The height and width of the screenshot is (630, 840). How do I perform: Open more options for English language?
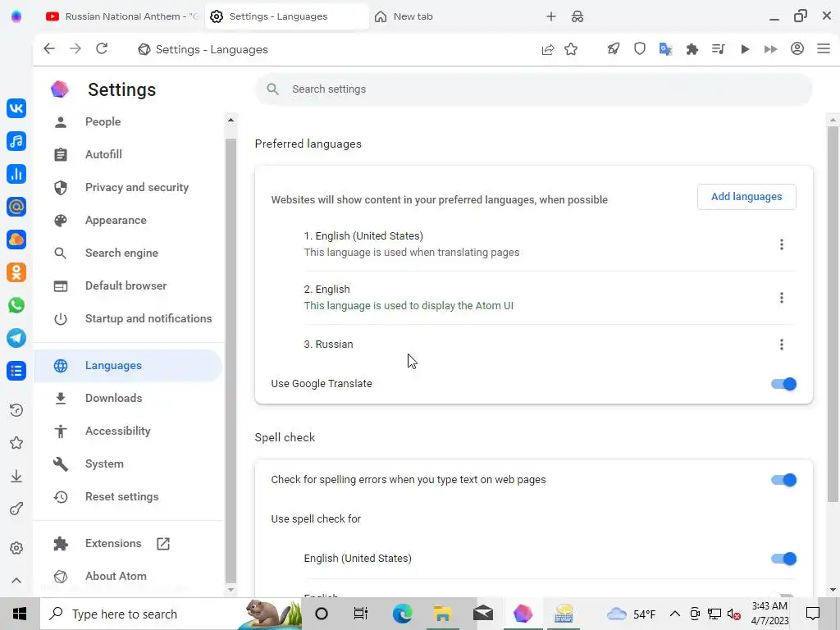coord(782,297)
